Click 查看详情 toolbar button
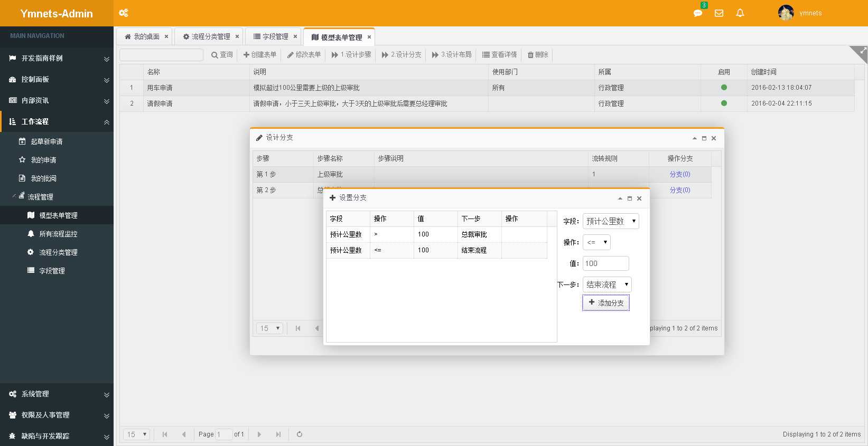The width and height of the screenshot is (868, 446). [499, 55]
